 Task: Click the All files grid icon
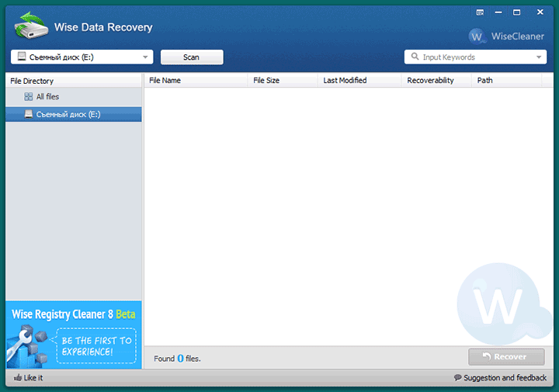click(28, 96)
